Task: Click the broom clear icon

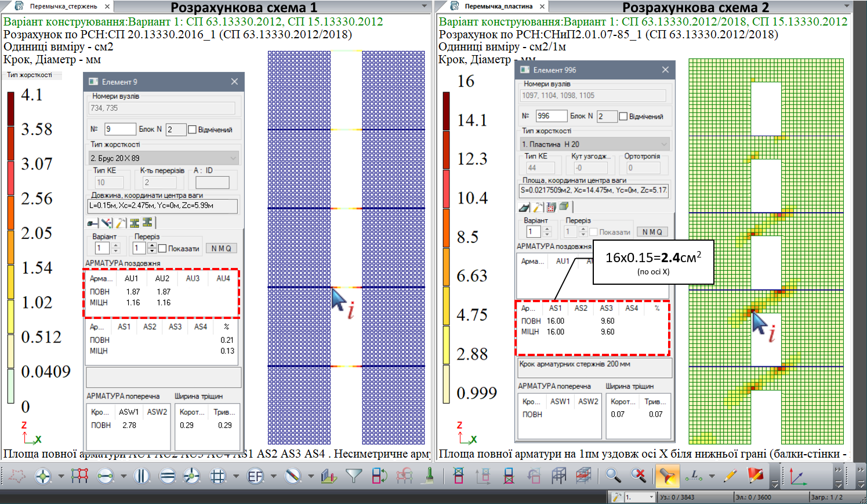Action: coord(430,476)
